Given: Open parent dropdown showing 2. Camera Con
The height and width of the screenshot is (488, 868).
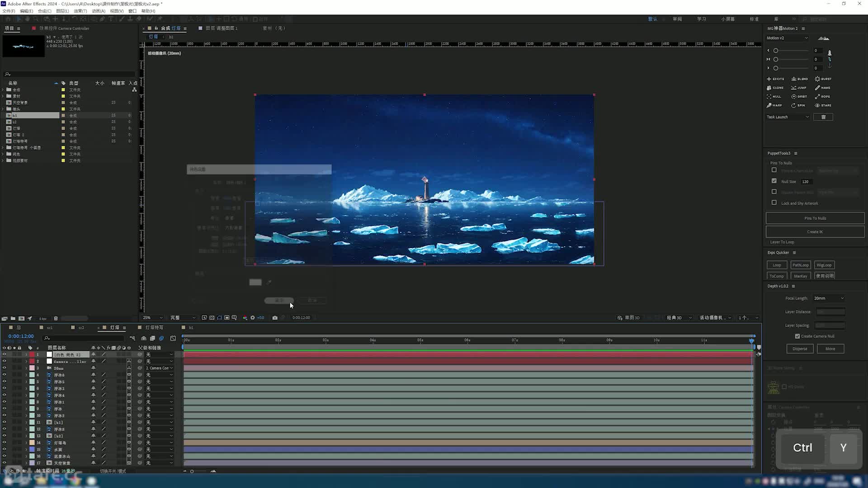Looking at the screenshot, I should click(159, 368).
